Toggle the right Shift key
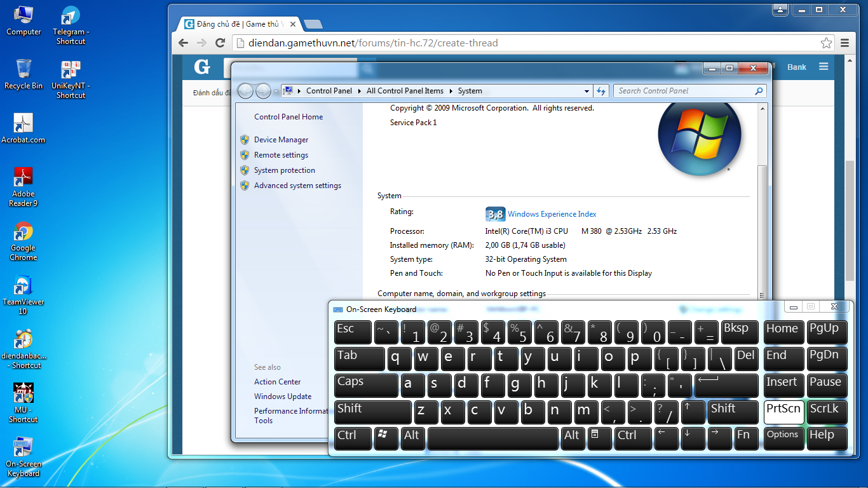This screenshot has height=488, width=868. tap(733, 412)
